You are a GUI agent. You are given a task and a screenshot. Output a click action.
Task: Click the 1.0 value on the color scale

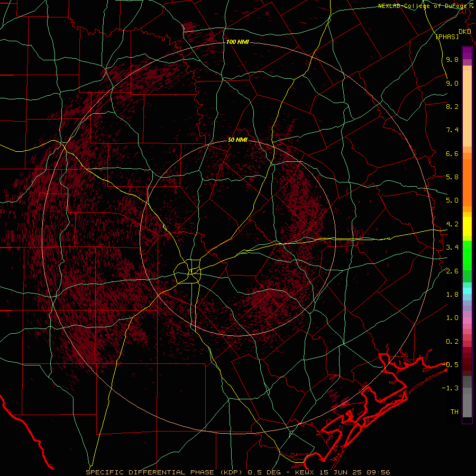click(452, 318)
